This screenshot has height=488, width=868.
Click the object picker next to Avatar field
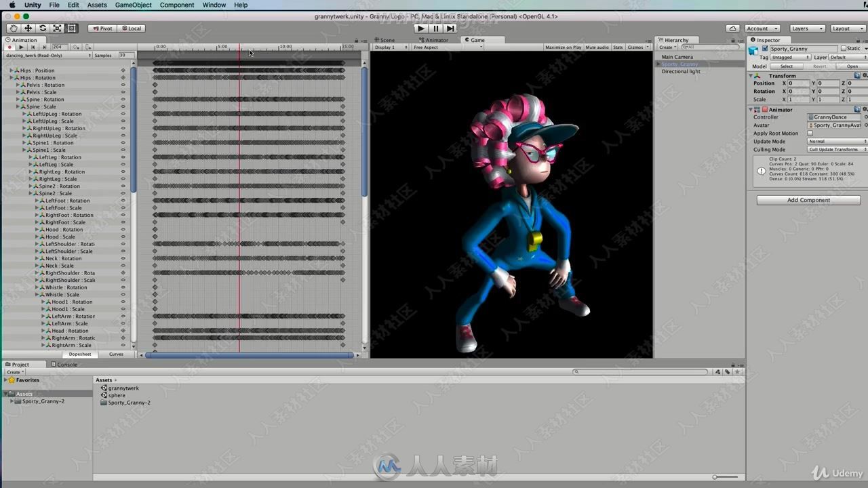[x=866, y=125]
